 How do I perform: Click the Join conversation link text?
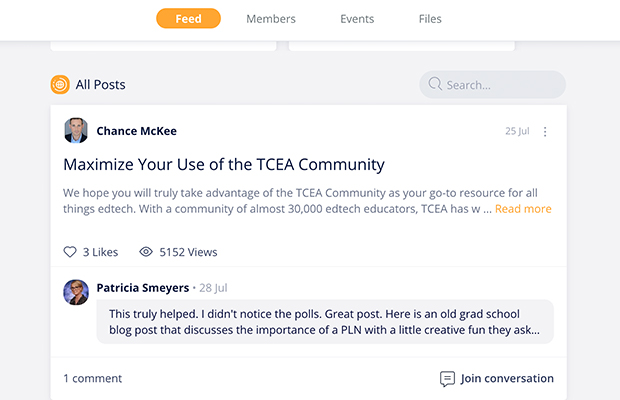[x=507, y=379]
